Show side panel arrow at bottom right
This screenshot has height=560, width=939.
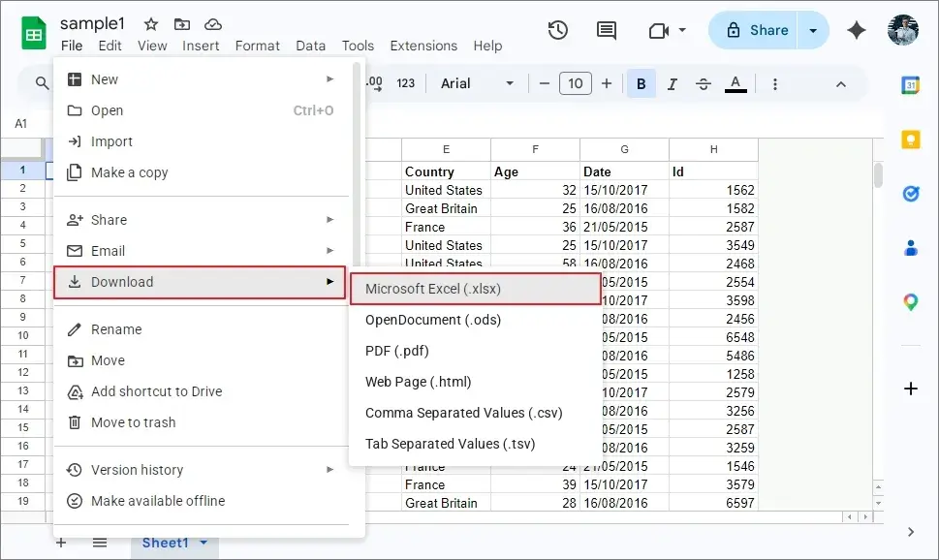click(911, 532)
